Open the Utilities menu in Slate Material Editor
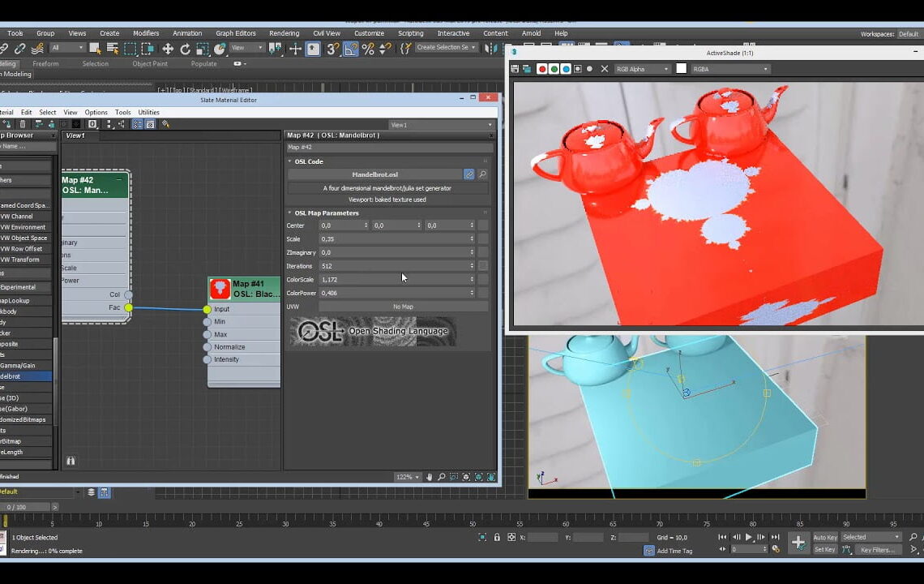The width and height of the screenshot is (924, 584). pyautogui.click(x=149, y=112)
